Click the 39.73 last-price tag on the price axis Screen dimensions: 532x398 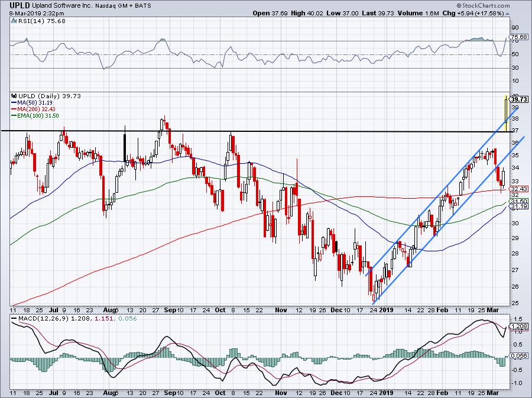tap(519, 99)
